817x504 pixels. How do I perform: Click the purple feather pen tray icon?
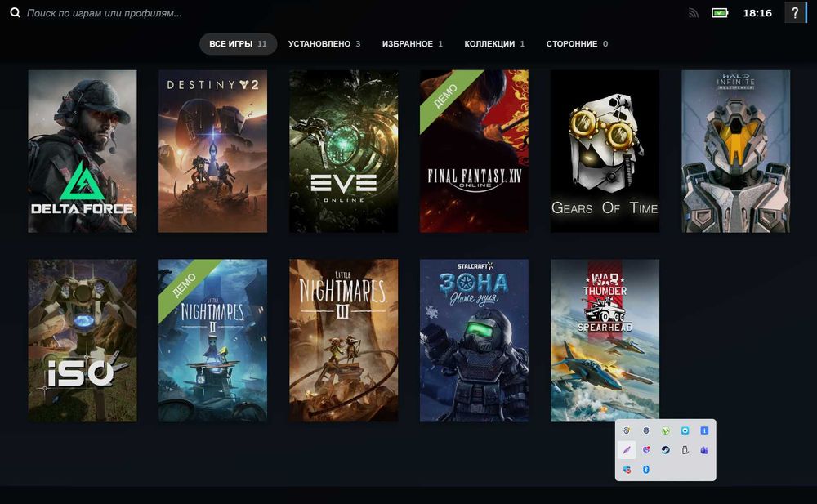[x=627, y=450]
